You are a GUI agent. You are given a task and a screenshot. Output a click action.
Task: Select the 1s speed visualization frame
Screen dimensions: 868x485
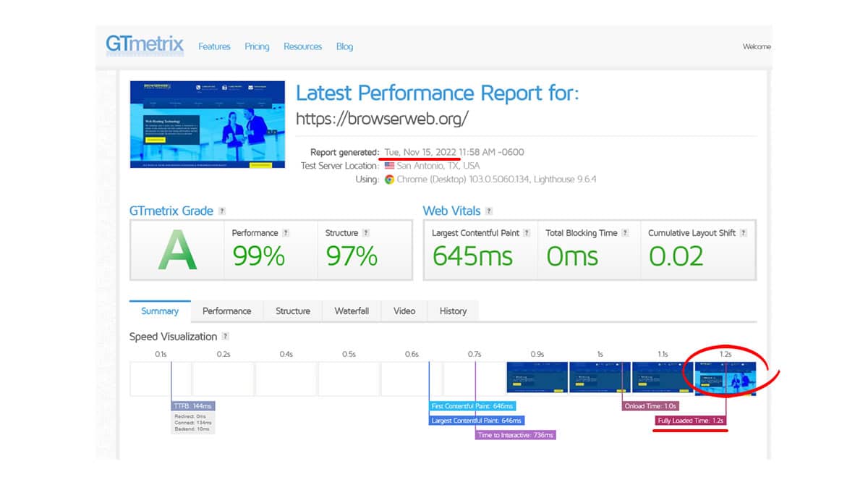coord(600,378)
